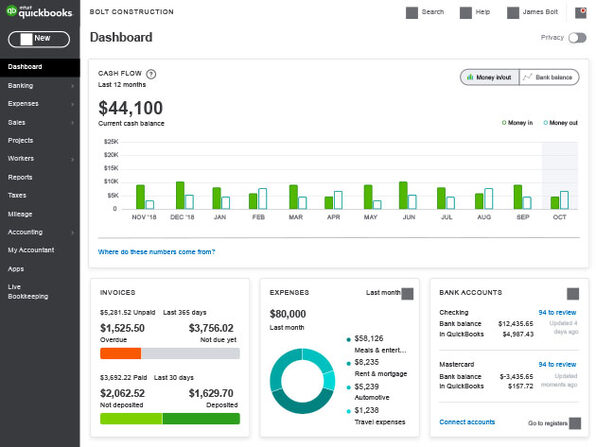Click the $58,126 Meals expense entry
596x447 pixels.
coord(376,344)
